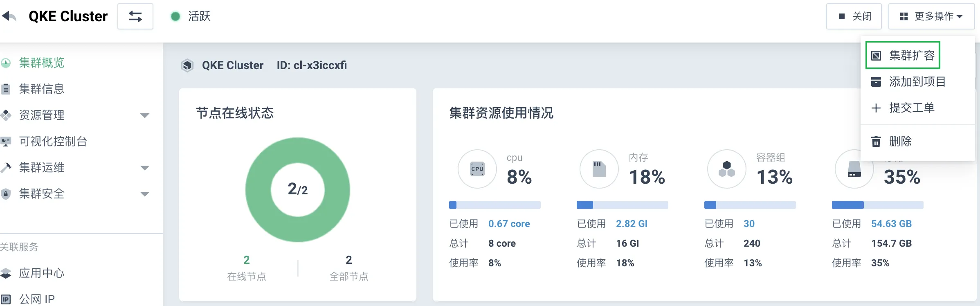Open the 更多操作 dropdown
The width and height of the screenshot is (980, 306).
pyautogui.click(x=931, y=16)
